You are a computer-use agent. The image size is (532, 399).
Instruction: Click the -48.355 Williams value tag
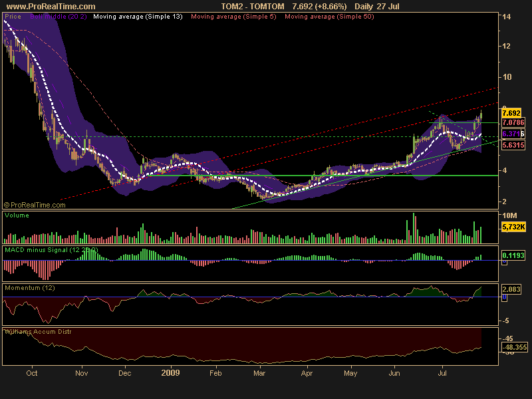(513, 346)
